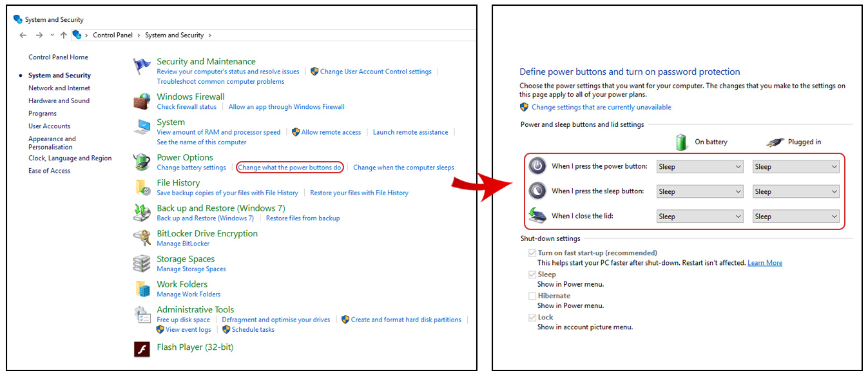Open close the lid Plugged in dropdown
The width and height of the screenshot is (868, 375).
[x=796, y=216]
